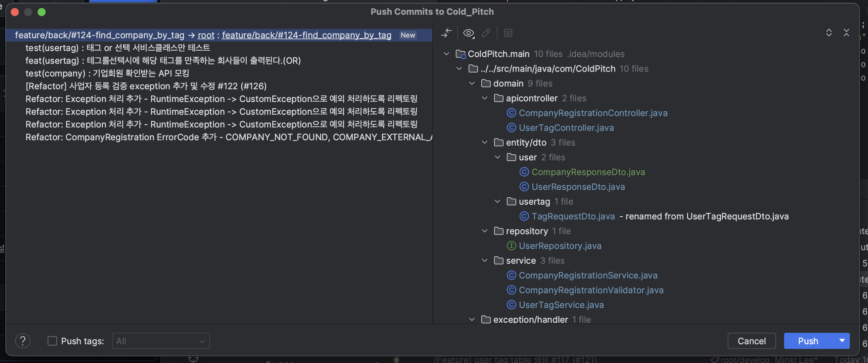Click the Push button
Viewport: 868px width, 363px height.
pyautogui.click(x=808, y=341)
